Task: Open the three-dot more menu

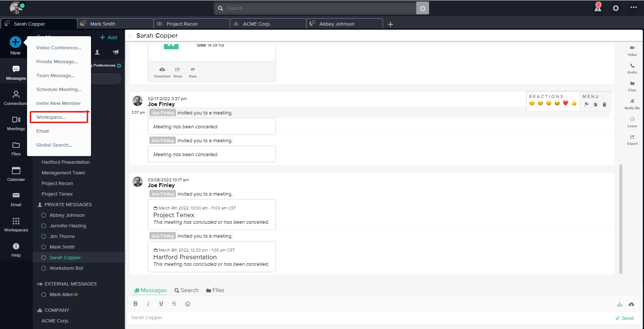Action: 634,7
